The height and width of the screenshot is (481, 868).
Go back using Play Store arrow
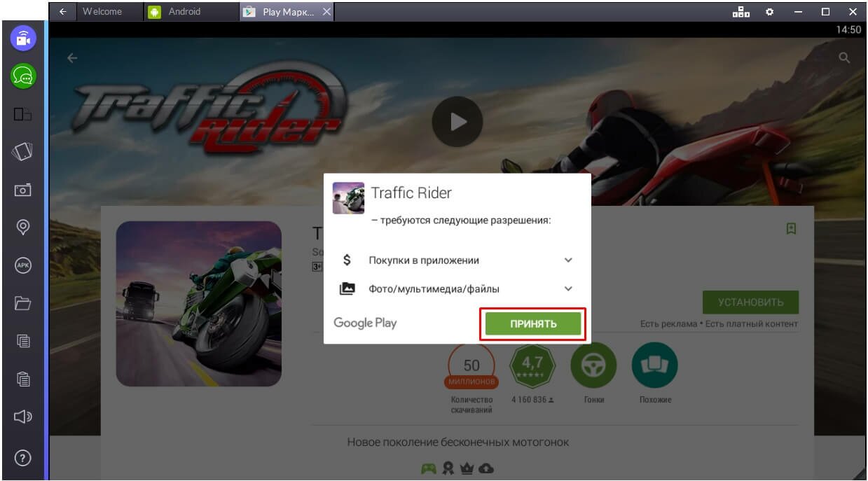(72, 59)
